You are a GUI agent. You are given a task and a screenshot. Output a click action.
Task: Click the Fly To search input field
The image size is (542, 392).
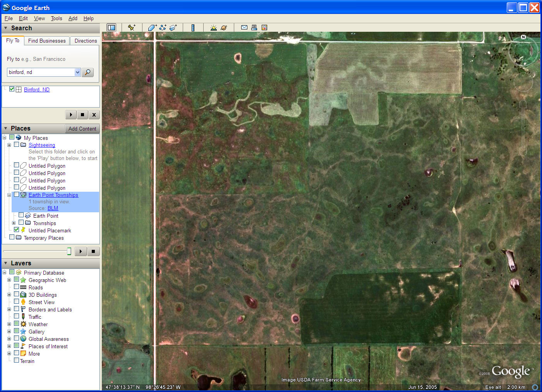coord(41,72)
